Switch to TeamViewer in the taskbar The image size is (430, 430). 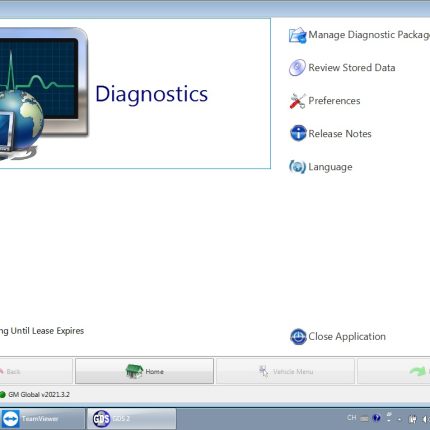click(x=42, y=419)
